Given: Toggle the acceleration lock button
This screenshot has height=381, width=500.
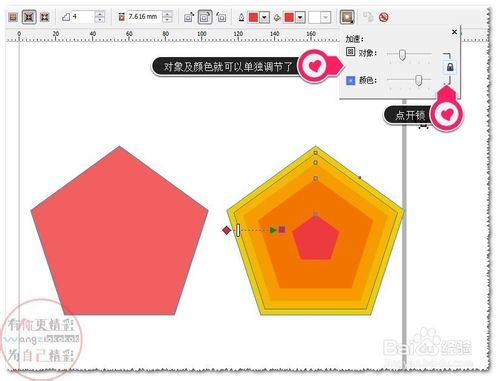Looking at the screenshot, I should tap(450, 67).
